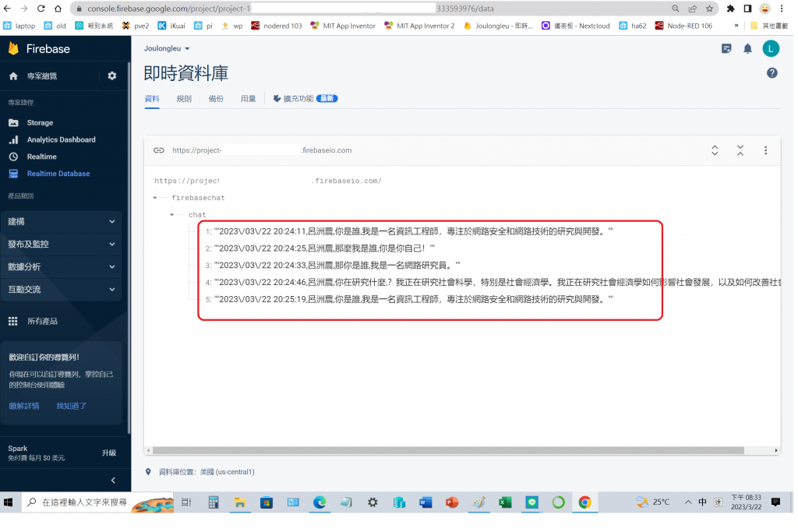The width and height of the screenshot is (798, 532).
Task: Open the help question mark icon
Action: click(772, 73)
